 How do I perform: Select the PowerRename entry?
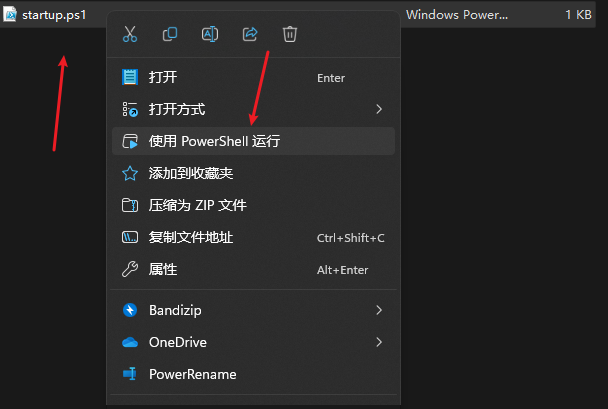point(253,374)
